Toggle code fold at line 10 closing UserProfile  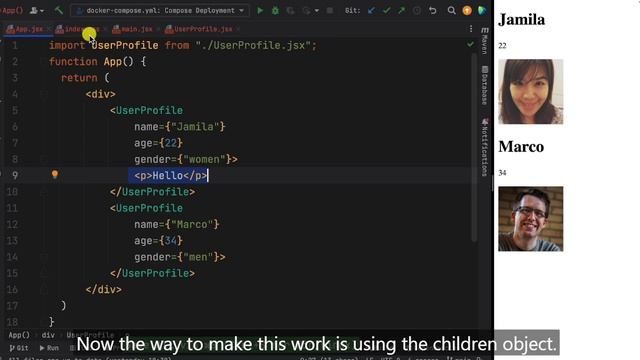(44, 192)
